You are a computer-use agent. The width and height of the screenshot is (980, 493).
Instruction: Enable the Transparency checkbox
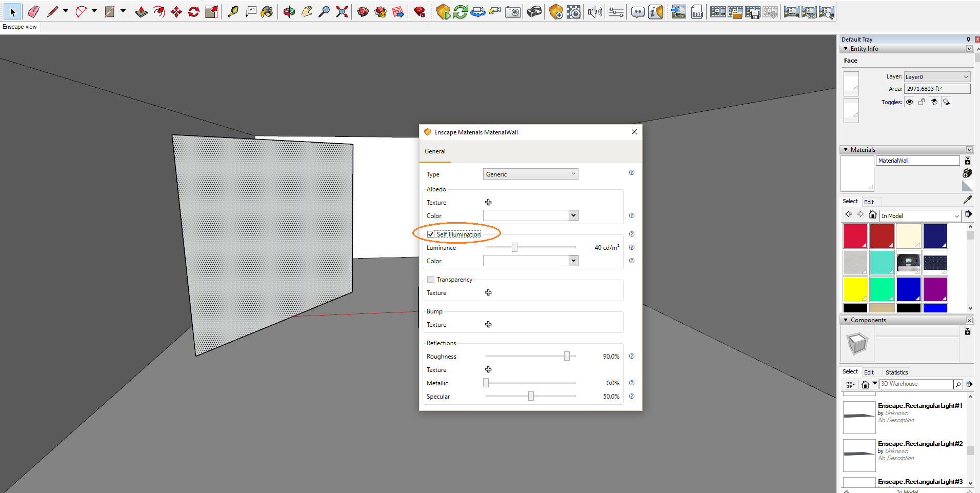coord(431,280)
